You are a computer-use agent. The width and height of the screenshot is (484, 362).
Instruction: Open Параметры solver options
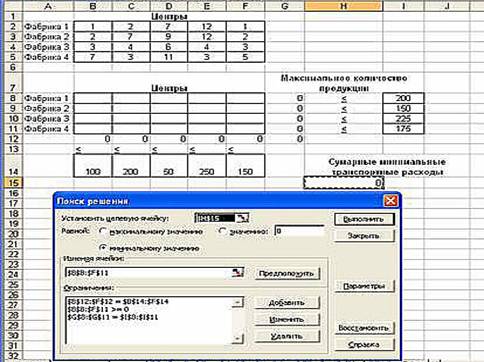click(x=364, y=286)
